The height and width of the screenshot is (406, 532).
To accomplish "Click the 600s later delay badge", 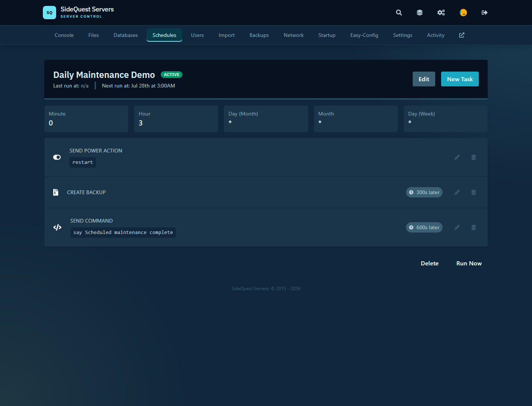I will pyautogui.click(x=424, y=227).
